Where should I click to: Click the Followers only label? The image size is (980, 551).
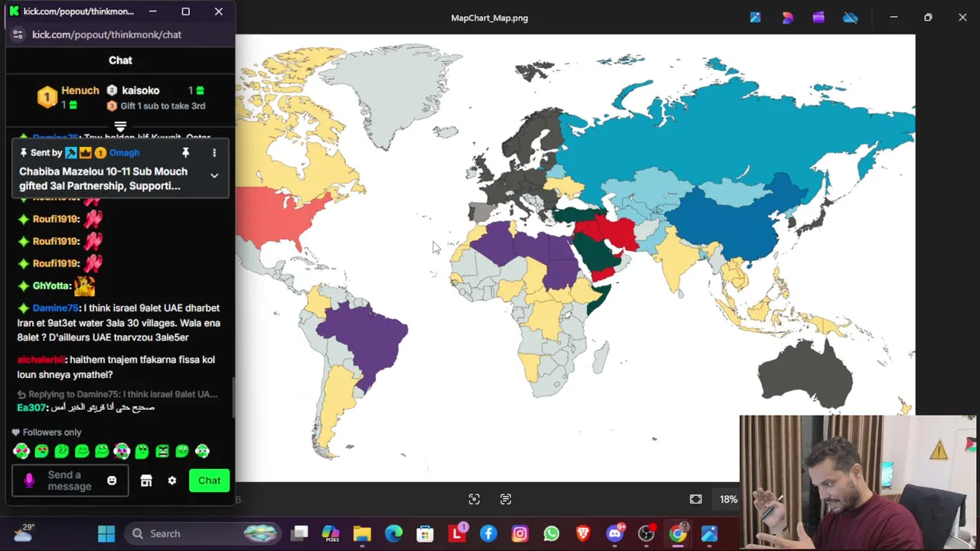[x=51, y=432]
